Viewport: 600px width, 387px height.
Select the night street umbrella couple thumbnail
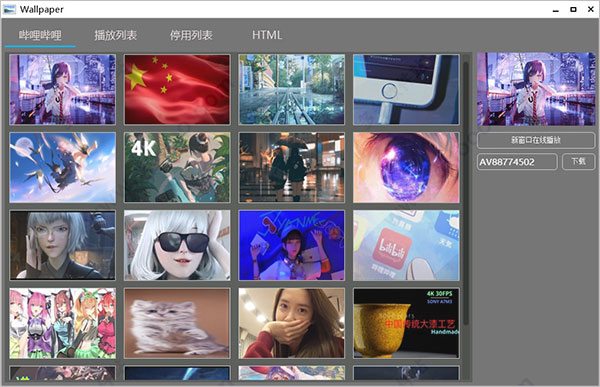point(292,167)
